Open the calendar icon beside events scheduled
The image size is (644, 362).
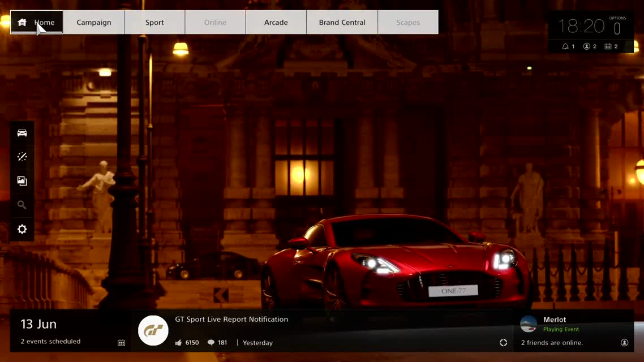121,343
